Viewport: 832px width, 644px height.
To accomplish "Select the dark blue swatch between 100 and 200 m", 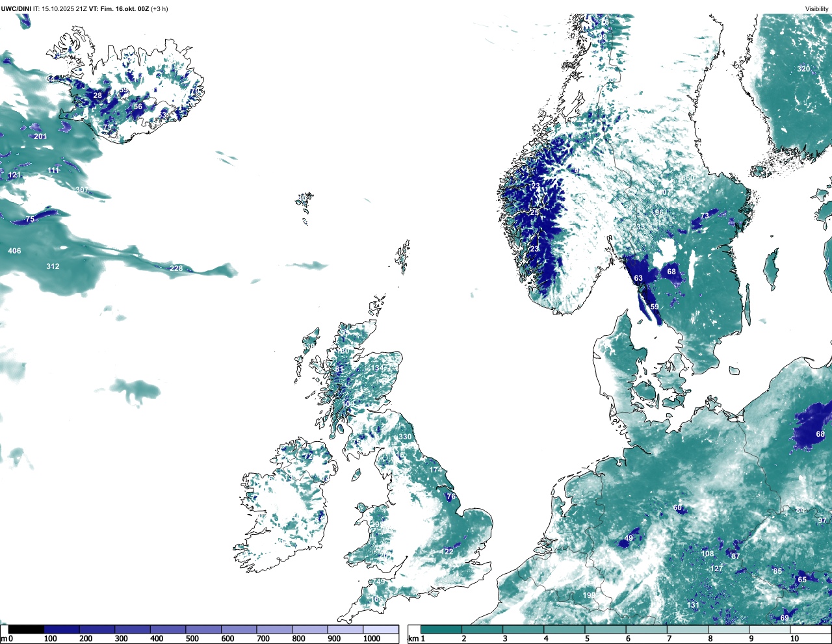I will pyautogui.click(x=62, y=629).
